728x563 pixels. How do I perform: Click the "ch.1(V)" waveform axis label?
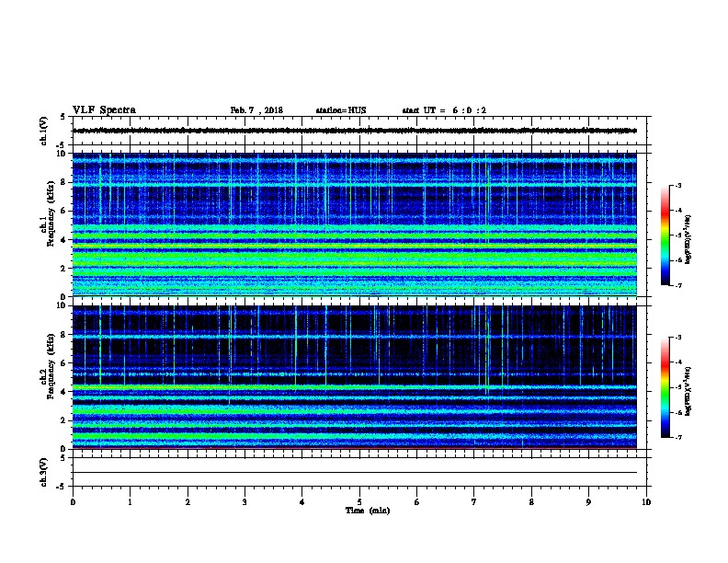pos(43,131)
